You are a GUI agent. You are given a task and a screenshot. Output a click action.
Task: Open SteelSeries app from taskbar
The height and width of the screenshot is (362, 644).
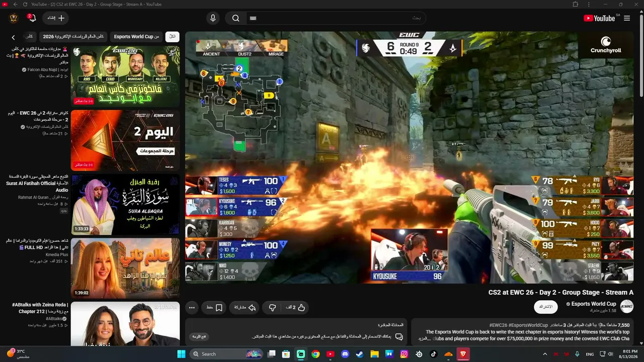pyautogui.click(x=419, y=354)
